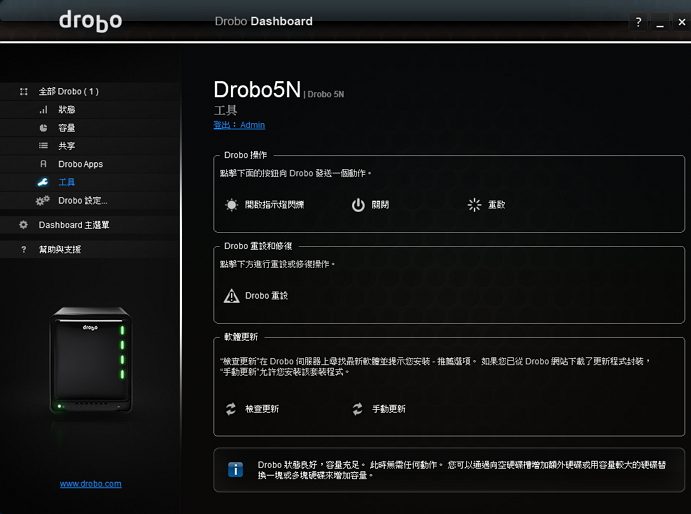Click the blink lights sun icon

point(232,205)
